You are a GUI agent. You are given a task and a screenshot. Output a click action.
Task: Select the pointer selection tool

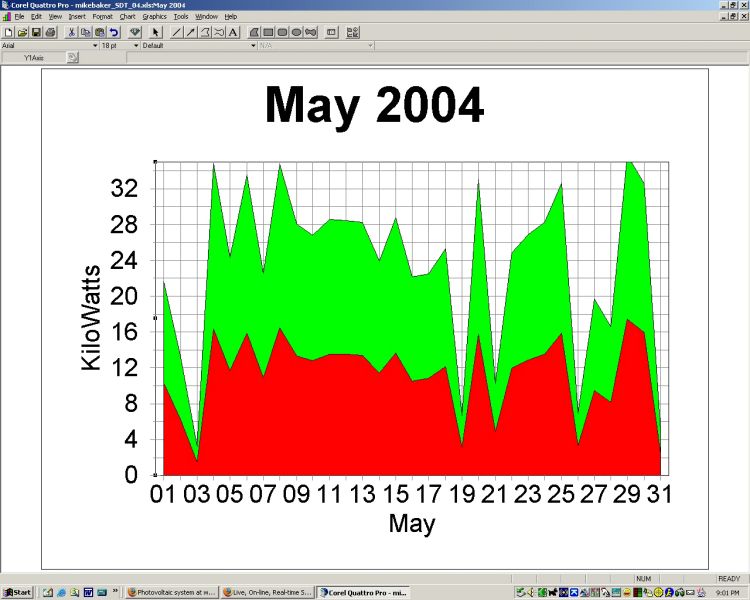coord(156,32)
